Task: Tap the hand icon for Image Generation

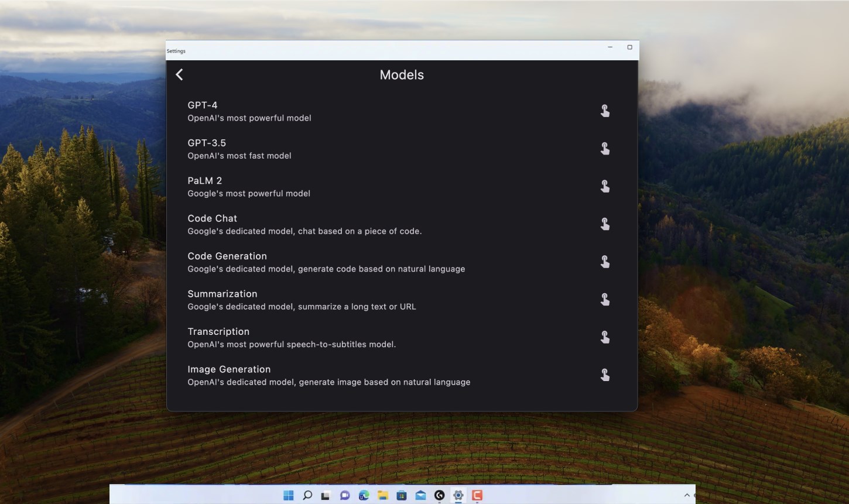Action: (x=605, y=375)
